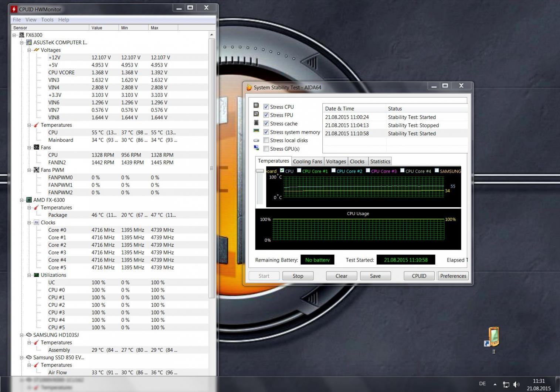560x392 pixels.
Task: Click the SAMSUNG HD103SJ drive icon
Action: (x=29, y=335)
